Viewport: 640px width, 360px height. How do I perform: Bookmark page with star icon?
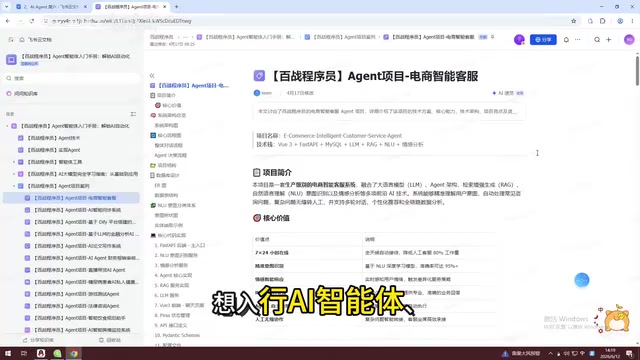tap(573, 21)
